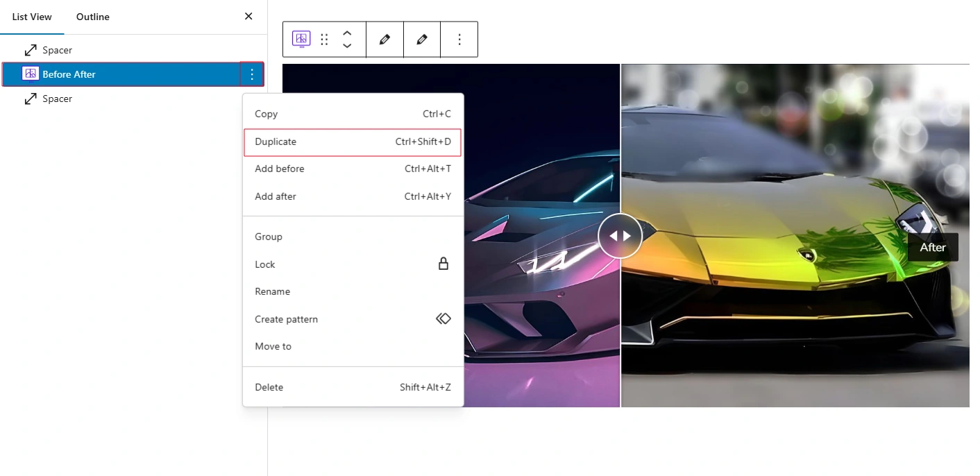The width and height of the screenshot is (980, 476).
Task: Click the Lock menu item with padlock
Action: [353, 264]
